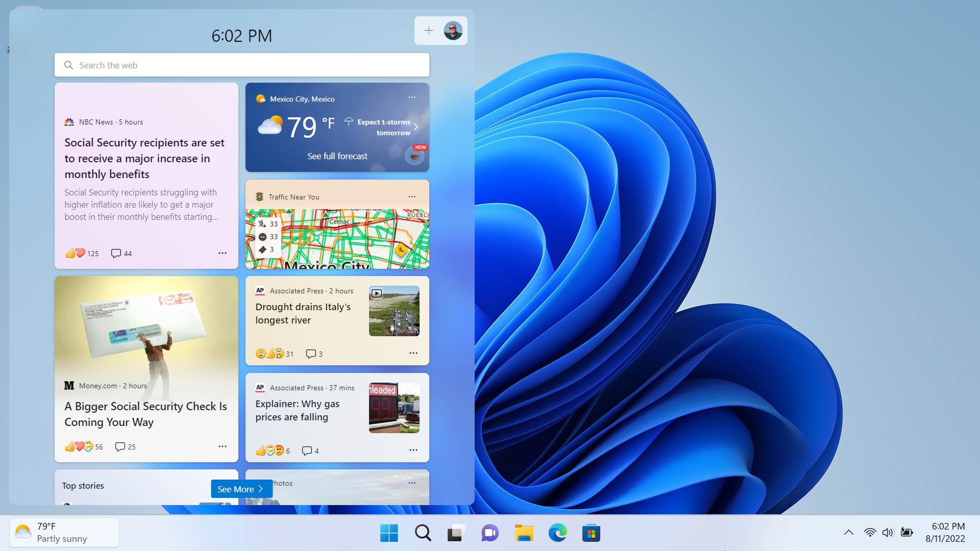This screenshot has height=551, width=980.
Task: Open Traffic Near You options menu
Action: (412, 197)
